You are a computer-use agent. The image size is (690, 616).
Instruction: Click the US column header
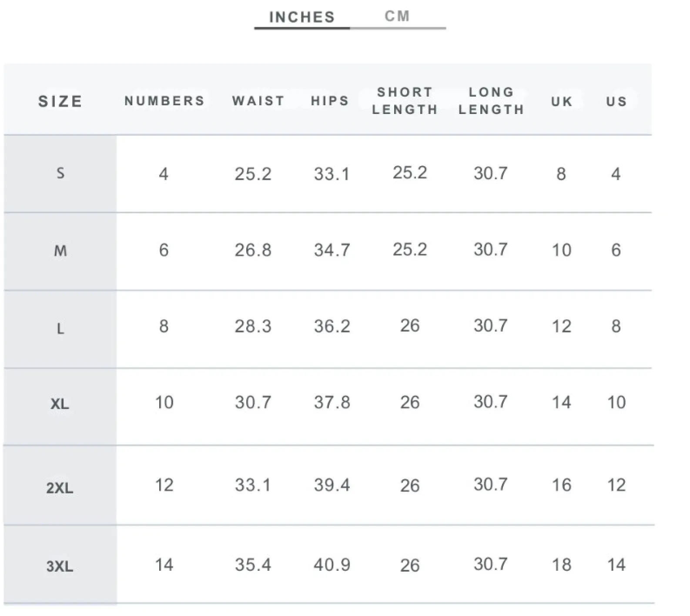616,101
